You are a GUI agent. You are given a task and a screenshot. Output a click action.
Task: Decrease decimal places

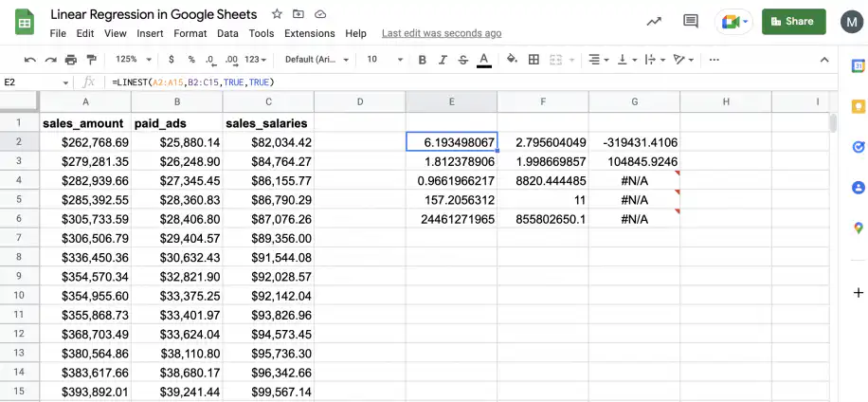point(210,60)
